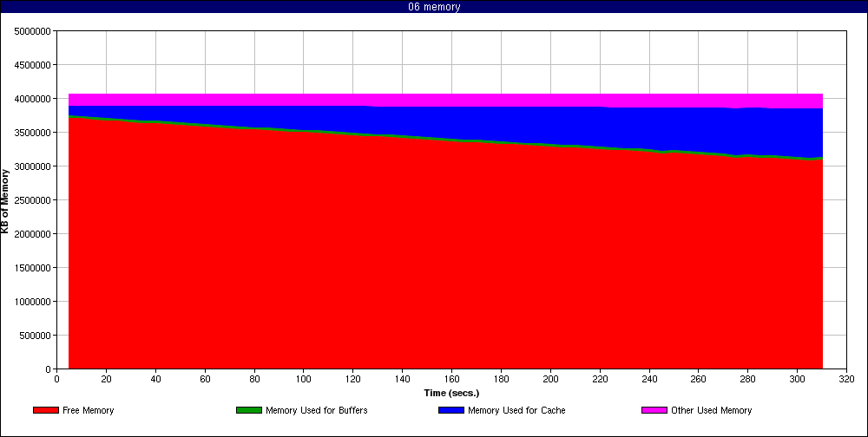Click the green Memory Used for Buffers swatch

pyautogui.click(x=249, y=410)
